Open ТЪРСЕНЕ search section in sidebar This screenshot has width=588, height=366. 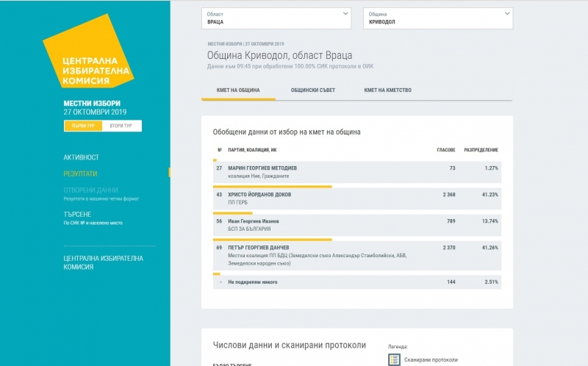[77, 214]
